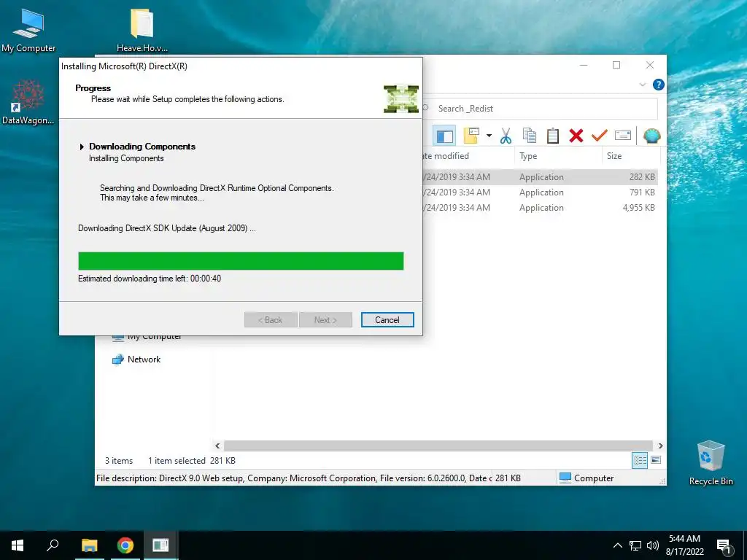The width and height of the screenshot is (747, 560).
Task: Switch to Details view icon in status bar
Action: pyautogui.click(x=640, y=460)
